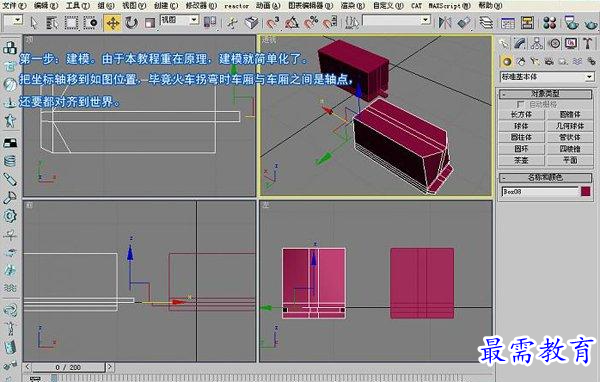
Task: Click the 茶壶 teapot button
Action: pyautogui.click(x=521, y=160)
